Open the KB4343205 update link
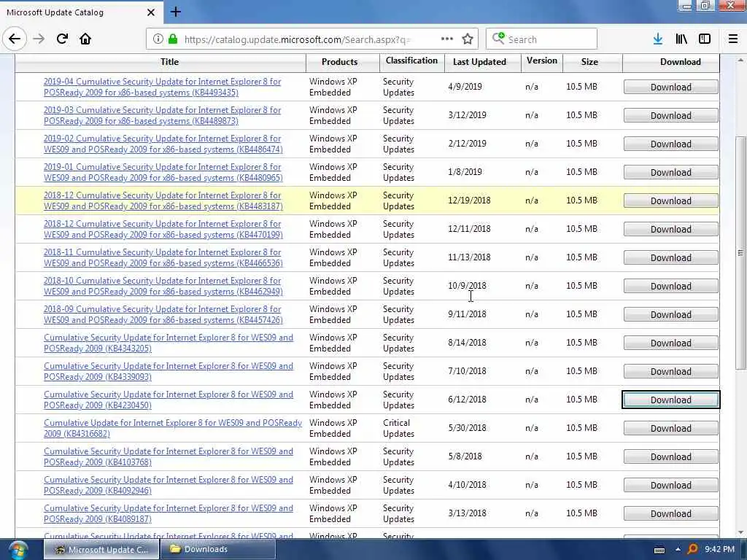The height and width of the screenshot is (560, 747). click(169, 343)
